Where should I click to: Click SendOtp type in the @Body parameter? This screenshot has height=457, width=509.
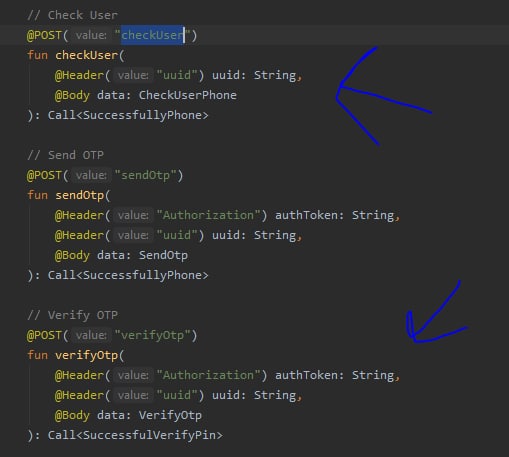(163, 255)
